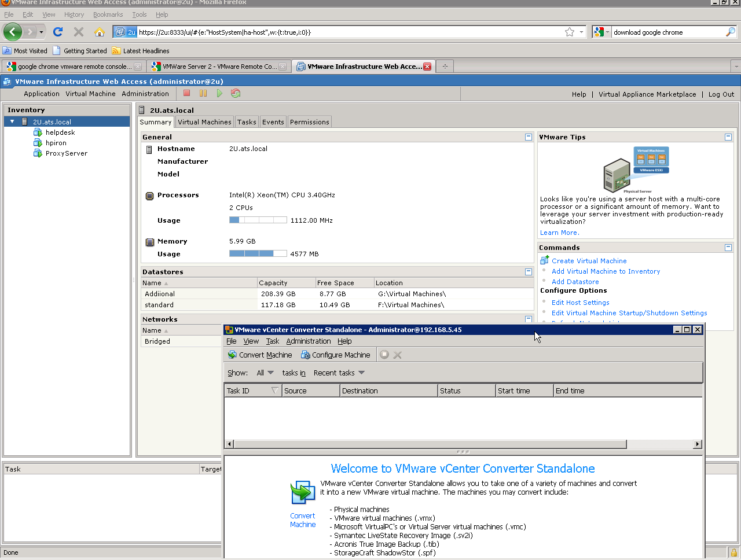Collapse the Commands panel
741x560 pixels.
(728, 248)
